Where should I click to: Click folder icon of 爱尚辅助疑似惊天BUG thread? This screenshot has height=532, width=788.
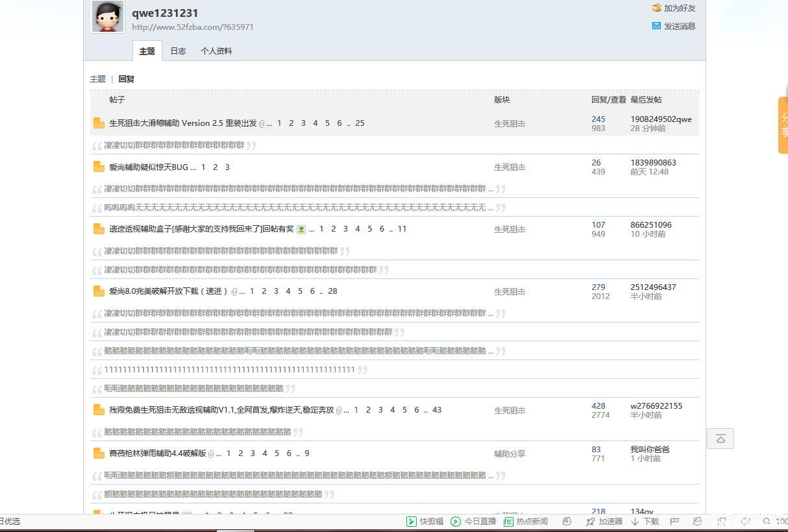99,167
